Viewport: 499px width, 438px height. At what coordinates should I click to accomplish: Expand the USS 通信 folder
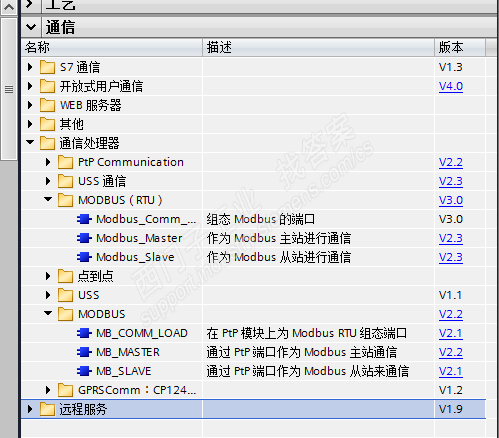click(x=48, y=181)
